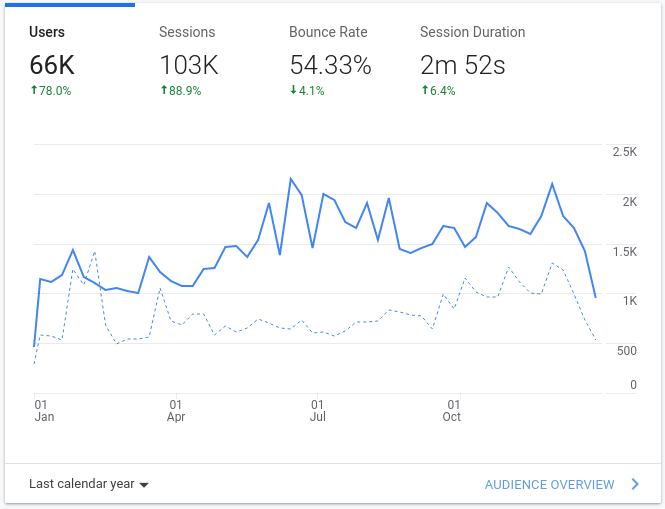The image size is (665, 509).
Task: Click the down arrow beside 4.1%
Action: tap(294, 91)
